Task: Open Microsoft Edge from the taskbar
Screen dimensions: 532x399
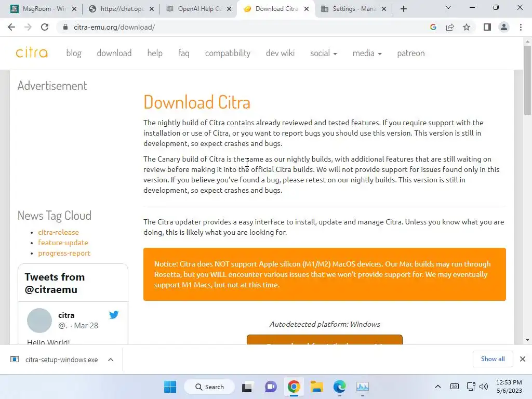Action: [x=340, y=387]
